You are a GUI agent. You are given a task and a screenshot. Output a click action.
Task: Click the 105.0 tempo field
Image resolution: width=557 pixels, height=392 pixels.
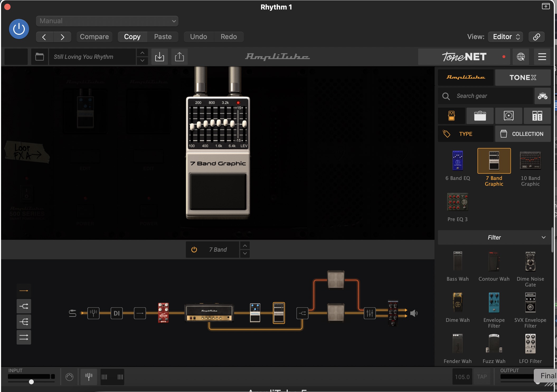[462, 377]
